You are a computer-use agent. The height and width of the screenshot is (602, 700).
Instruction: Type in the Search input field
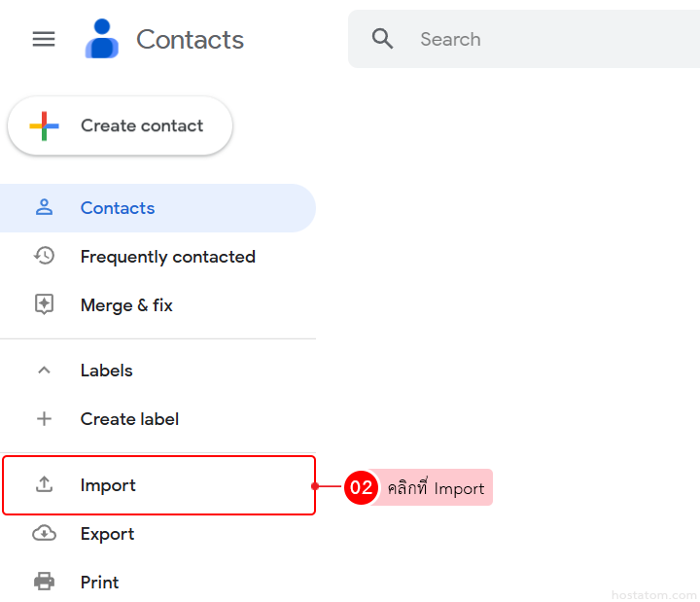point(544,39)
